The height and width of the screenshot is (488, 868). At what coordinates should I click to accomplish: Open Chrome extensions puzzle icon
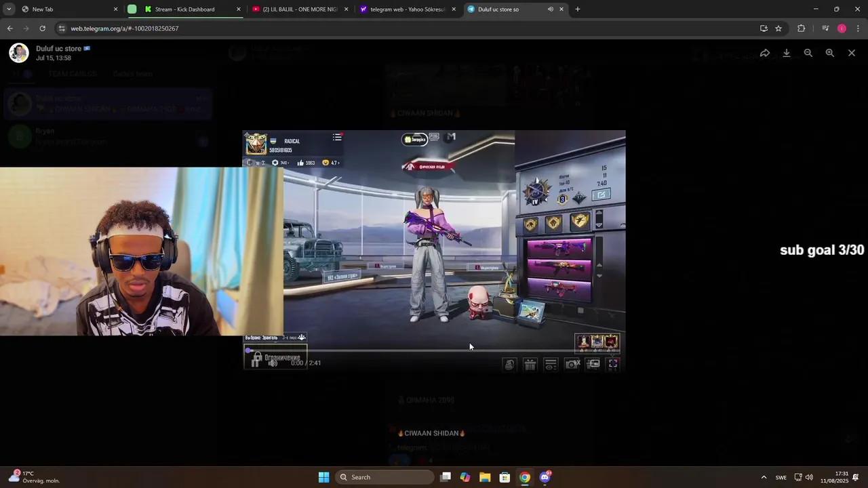[802, 28]
